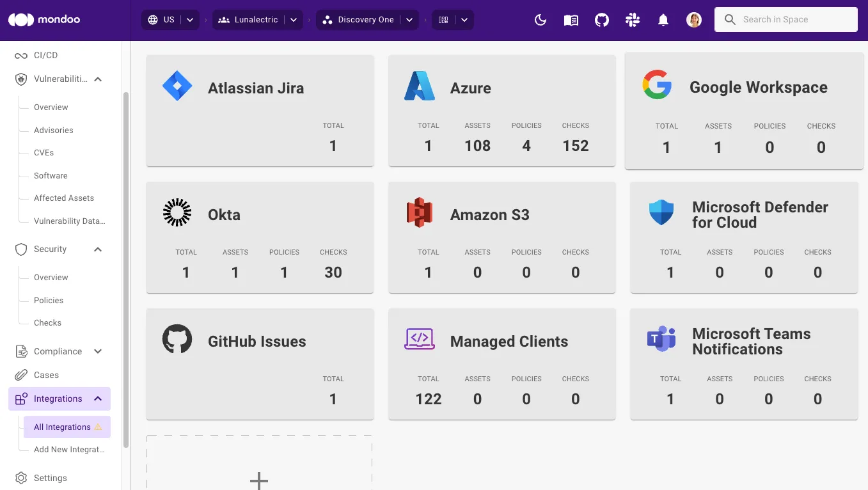Click the Microsoft Defender shield icon
Image resolution: width=868 pixels, height=490 pixels.
(x=661, y=212)
